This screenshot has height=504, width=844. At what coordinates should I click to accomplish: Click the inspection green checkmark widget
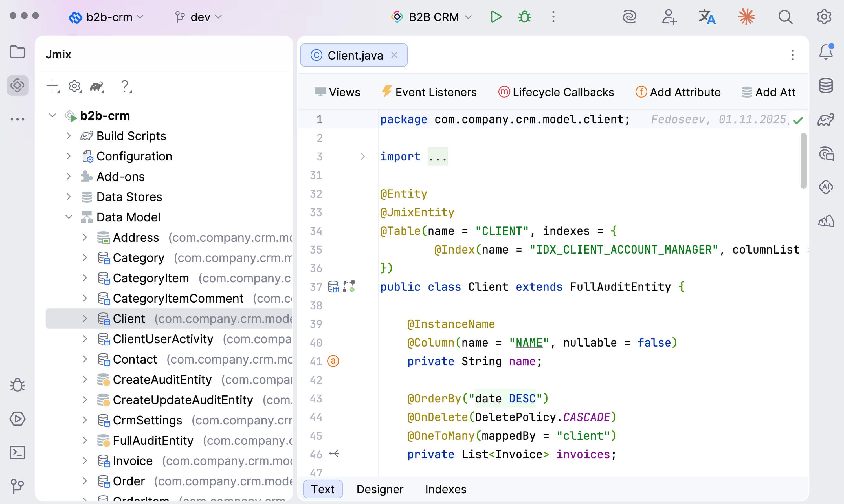click(x=798, y=120)
